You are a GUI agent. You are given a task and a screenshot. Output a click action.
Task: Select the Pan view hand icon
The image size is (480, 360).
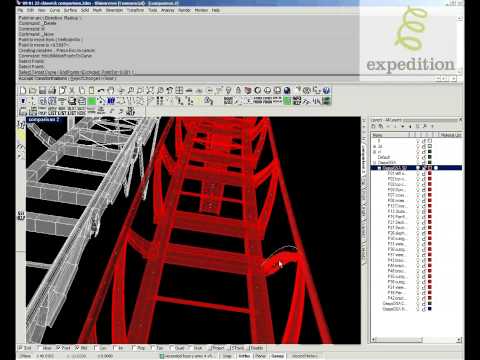pyautogui.click(x=111, y=90)
